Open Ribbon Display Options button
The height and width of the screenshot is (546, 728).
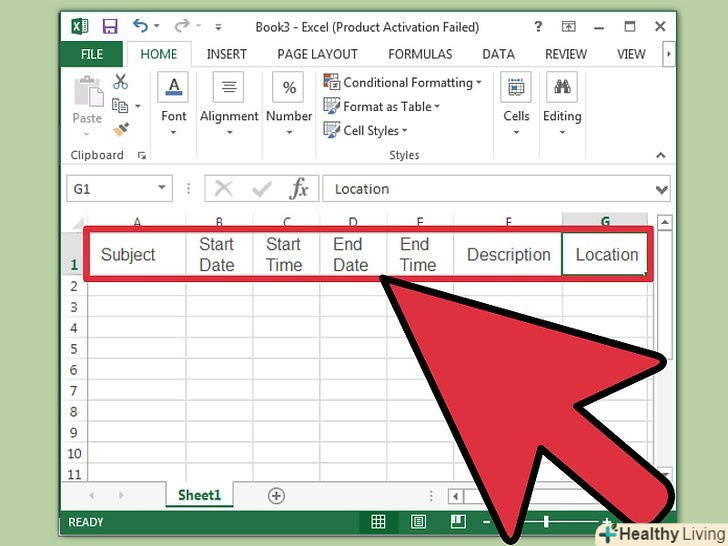pos(569,26)
